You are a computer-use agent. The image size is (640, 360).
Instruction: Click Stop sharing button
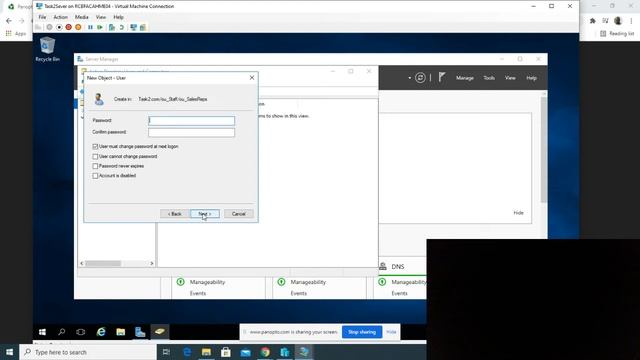tap(362, 332)
